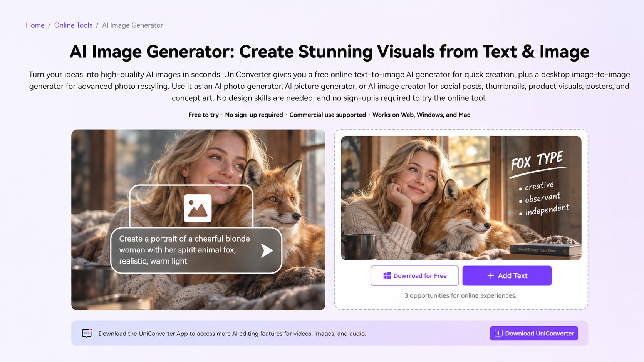Click 'No sign-up required' text
644x362 pixels.
coord(254,115)
